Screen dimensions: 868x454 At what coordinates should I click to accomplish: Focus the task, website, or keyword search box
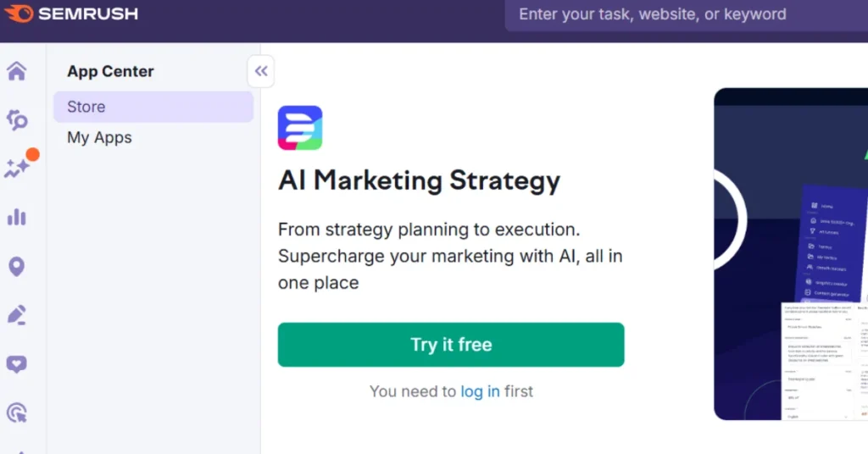coord(678,14)
